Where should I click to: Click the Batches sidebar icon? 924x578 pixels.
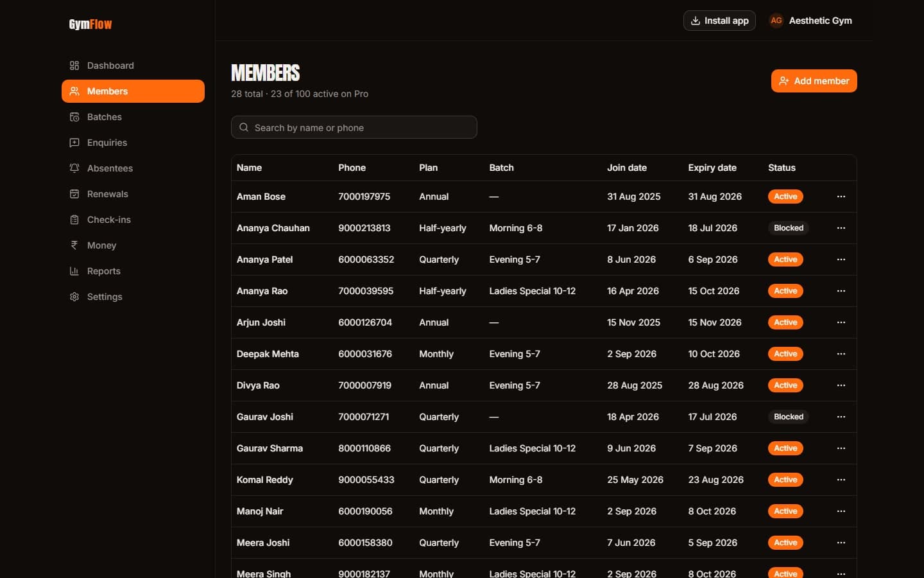pyautogui.click(x=74, y=117)
